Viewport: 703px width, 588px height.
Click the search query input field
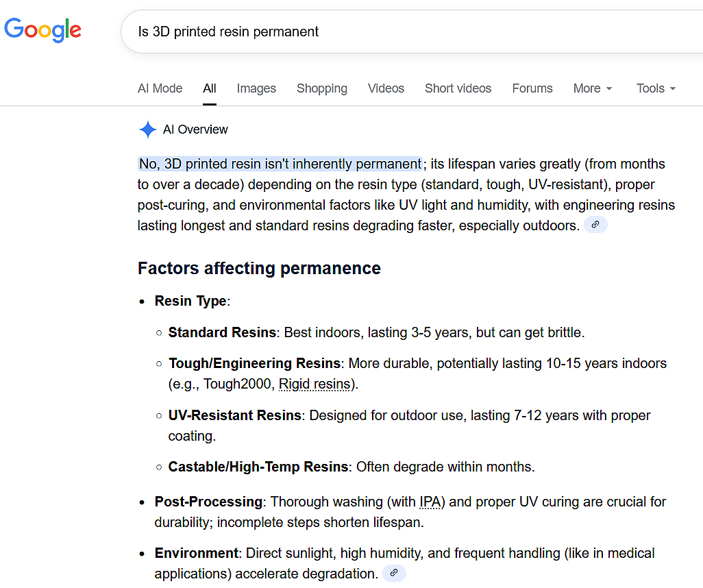coord(412,32)
